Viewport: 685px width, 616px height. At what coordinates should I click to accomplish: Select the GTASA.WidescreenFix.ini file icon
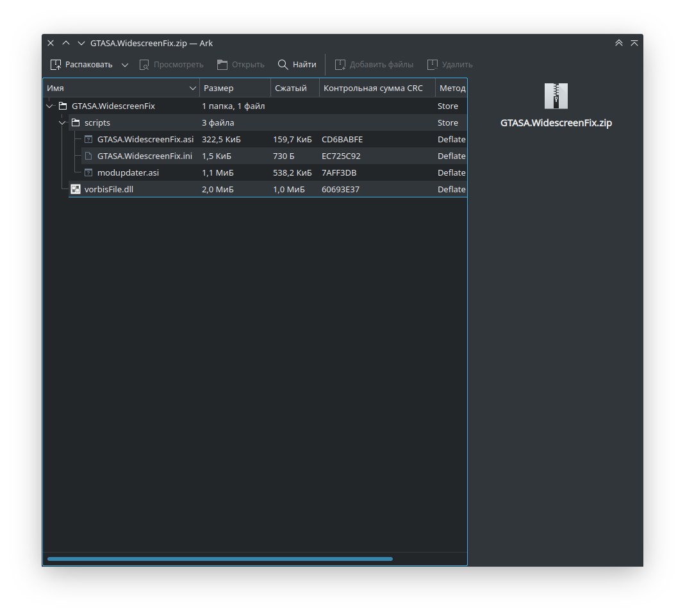[x=88, y=156]
